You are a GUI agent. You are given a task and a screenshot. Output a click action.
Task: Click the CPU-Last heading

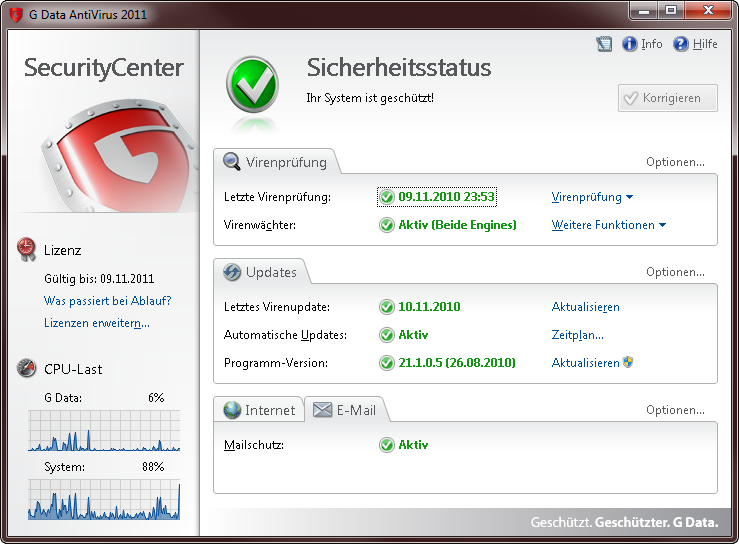tap(73, 369)
